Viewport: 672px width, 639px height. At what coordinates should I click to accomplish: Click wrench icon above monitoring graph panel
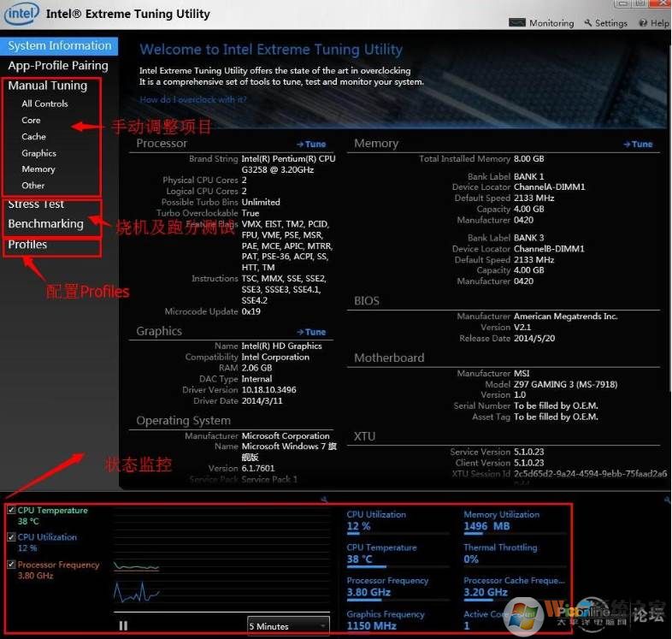325,500
